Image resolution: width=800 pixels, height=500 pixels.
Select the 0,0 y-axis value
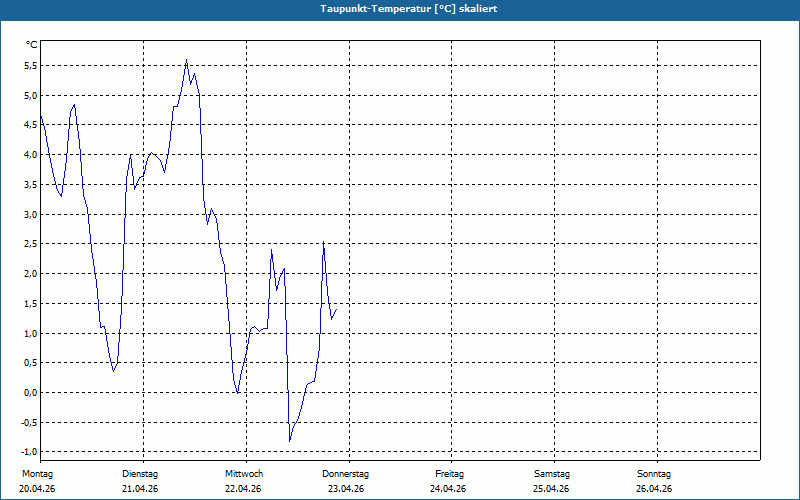pos(31,392)
